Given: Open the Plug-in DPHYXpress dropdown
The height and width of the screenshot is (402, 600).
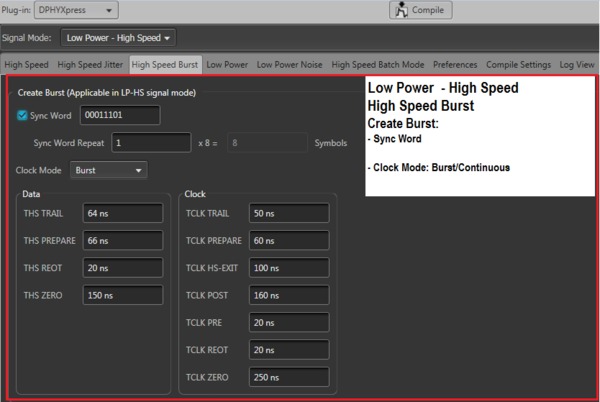Looking at the screenshot, I should (76, 10).
